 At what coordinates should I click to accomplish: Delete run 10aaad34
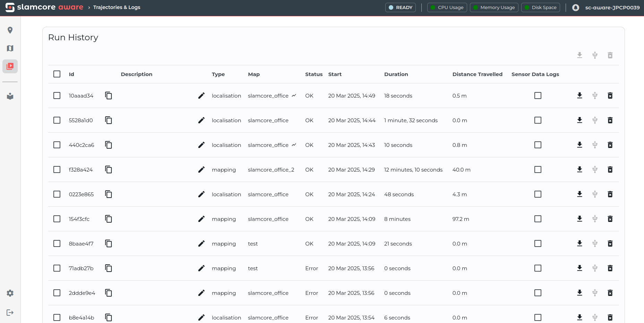click(x=610, y=96)
